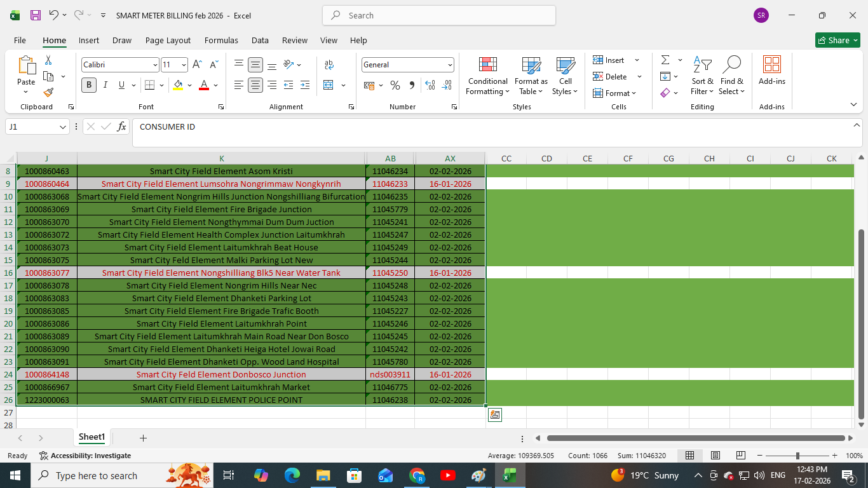The height and width of the screenshot is (488, 868).
Task: Click the Save icon in title bar
Action: click(x=36, y=15)
